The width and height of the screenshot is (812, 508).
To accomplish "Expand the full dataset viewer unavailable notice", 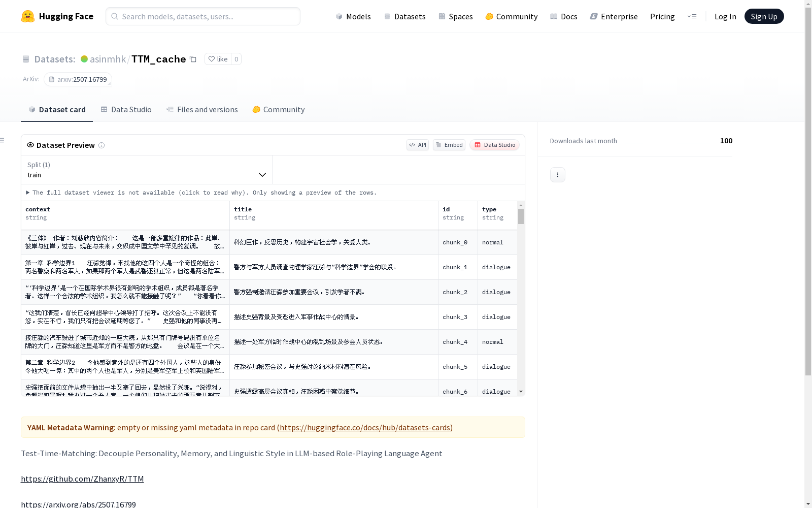I will point(201,193).
